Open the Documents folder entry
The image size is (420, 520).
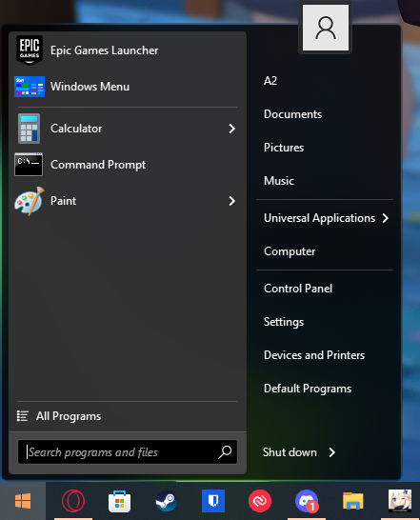click(292, 114)
